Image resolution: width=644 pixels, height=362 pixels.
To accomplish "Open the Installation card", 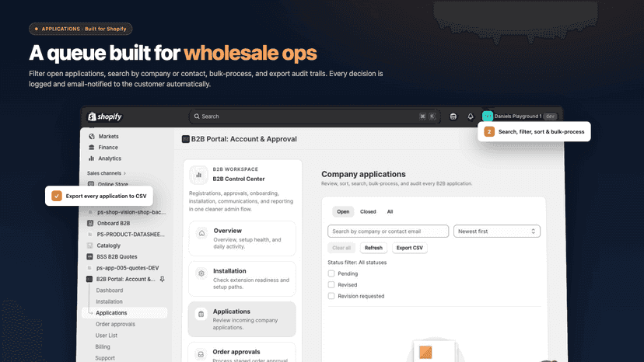I will (x=243, y=279).
